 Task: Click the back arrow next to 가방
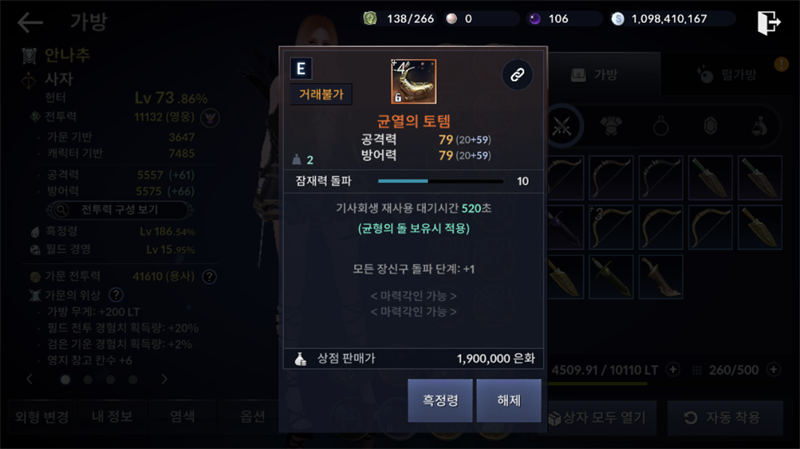pos(30,22)
